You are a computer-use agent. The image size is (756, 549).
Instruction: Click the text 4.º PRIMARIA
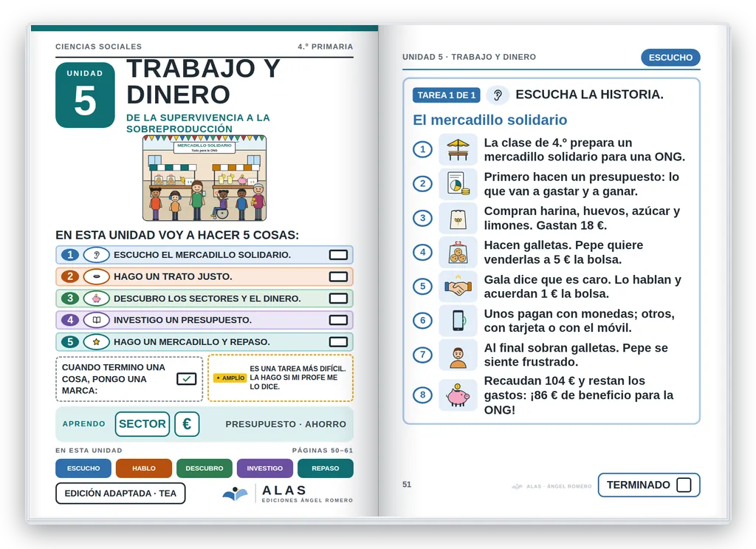click(x=326, y=47)
